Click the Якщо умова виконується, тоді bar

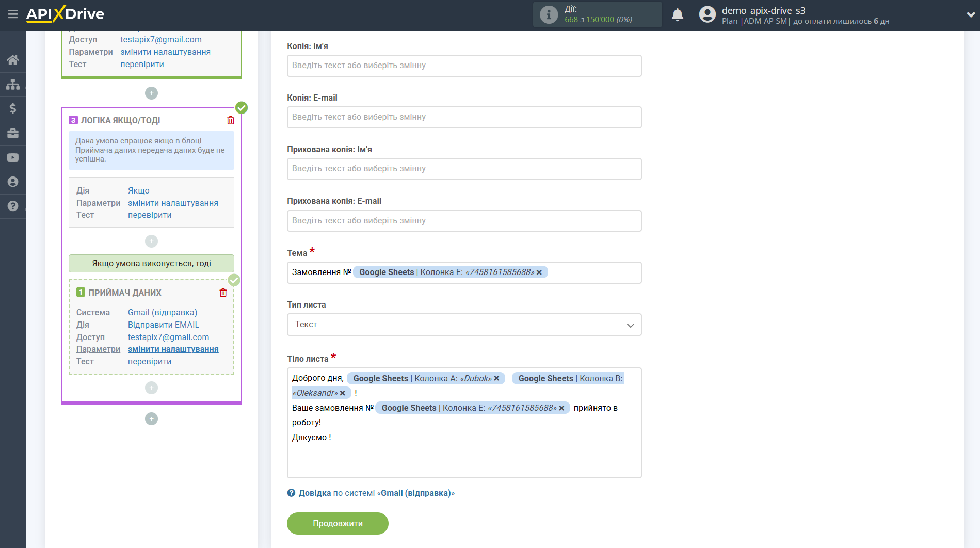tap(151, 263)
